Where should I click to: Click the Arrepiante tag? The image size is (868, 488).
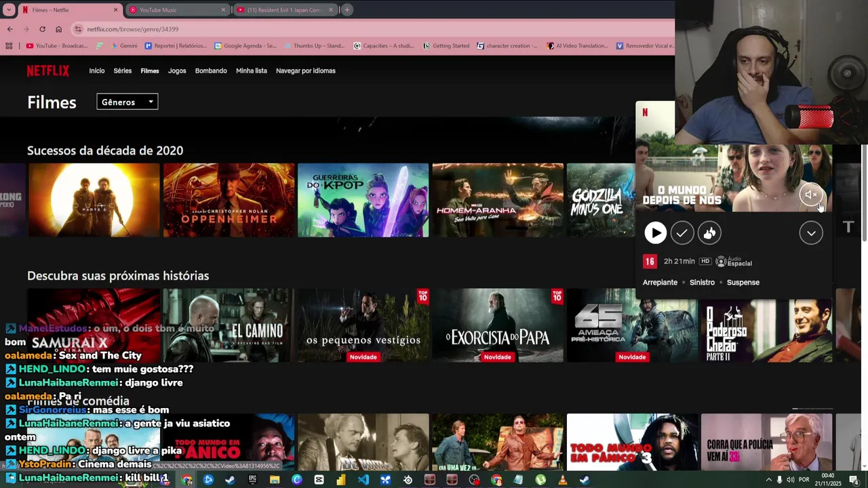660,283
